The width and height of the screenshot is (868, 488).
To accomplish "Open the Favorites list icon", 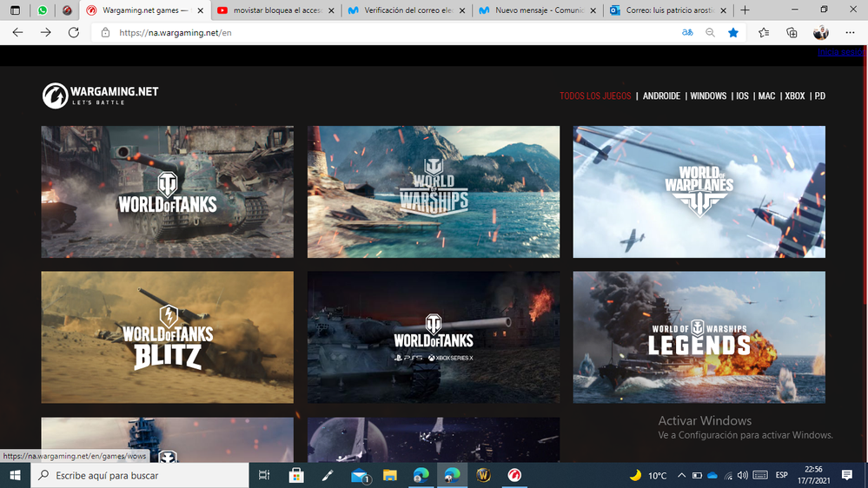I will click(x=763, y=32).
